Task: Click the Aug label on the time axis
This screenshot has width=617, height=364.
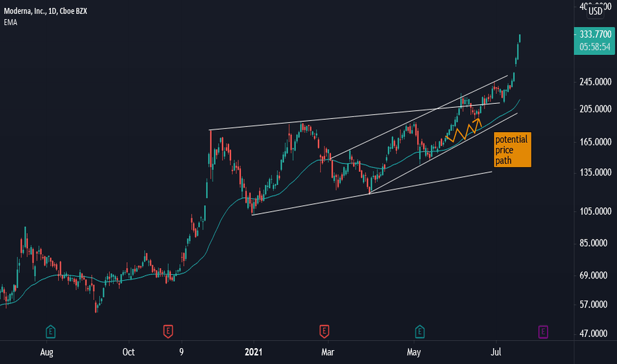Action: point(46,352)
